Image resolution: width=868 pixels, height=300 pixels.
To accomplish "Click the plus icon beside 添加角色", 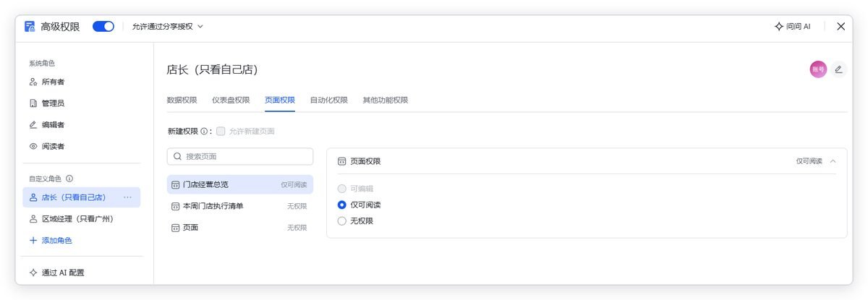I will click(33, 240).
